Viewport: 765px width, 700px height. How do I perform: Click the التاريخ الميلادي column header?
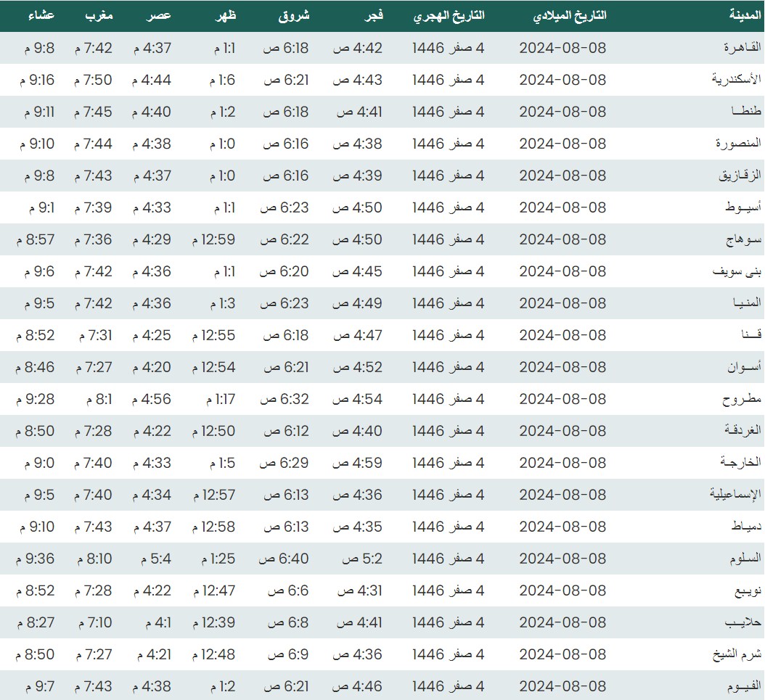pos(569,15)
